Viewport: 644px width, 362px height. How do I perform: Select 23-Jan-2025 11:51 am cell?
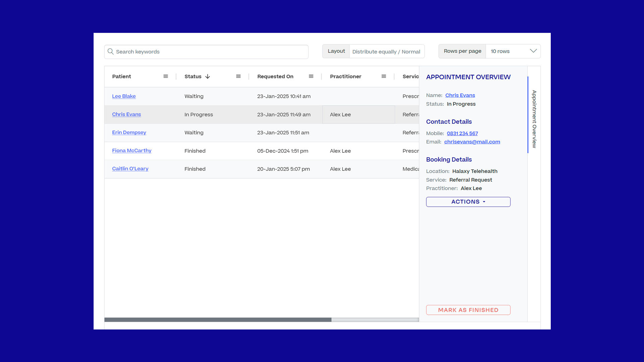[x=283, y=133]
